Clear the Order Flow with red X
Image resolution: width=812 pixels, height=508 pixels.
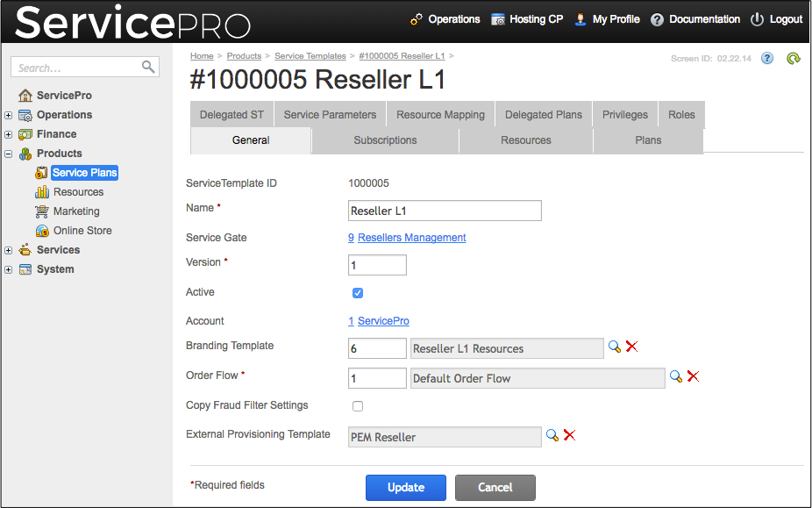tap(693, 377)
